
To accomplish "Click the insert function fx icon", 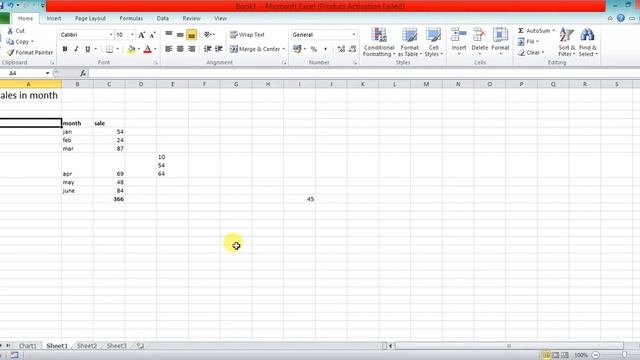I will coord(83,73).
